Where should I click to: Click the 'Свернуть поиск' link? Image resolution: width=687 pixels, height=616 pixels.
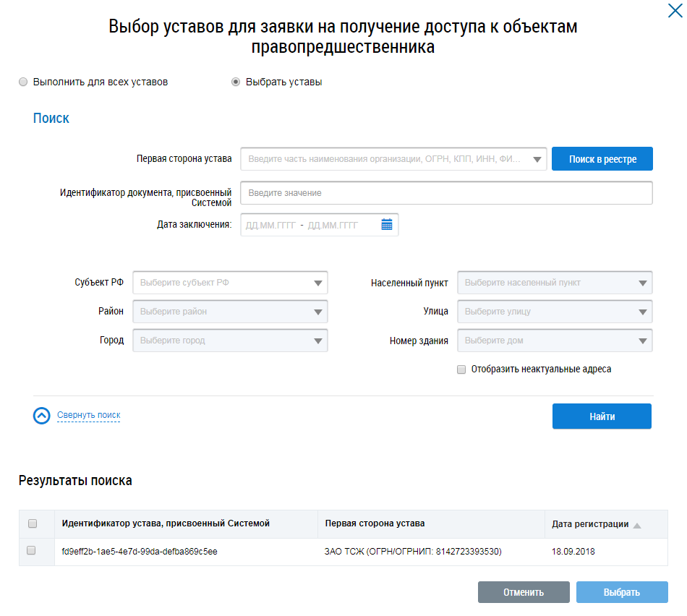point(88,416)
